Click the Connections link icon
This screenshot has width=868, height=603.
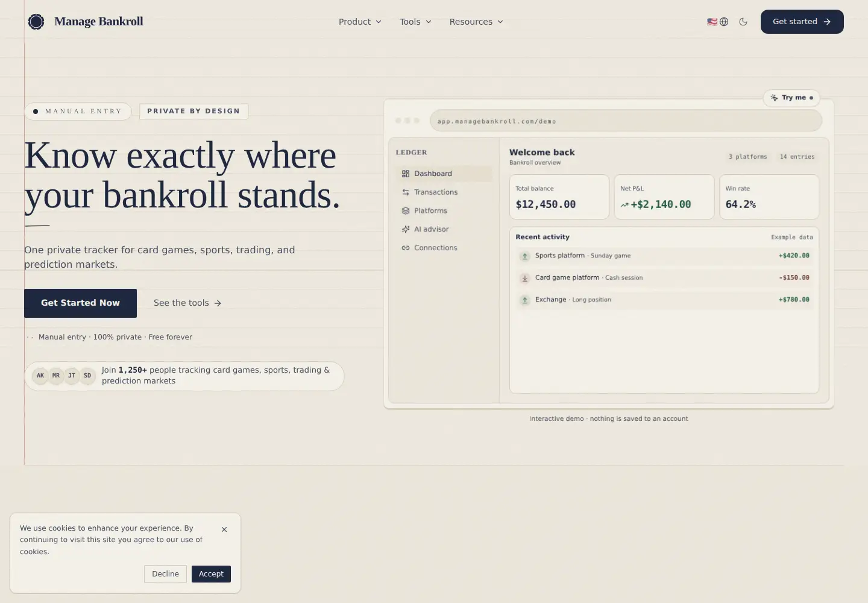coord(406,248)
